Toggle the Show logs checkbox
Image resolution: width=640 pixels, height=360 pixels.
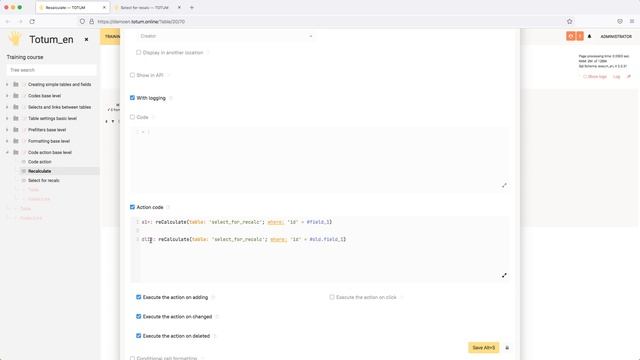point(585,77)
